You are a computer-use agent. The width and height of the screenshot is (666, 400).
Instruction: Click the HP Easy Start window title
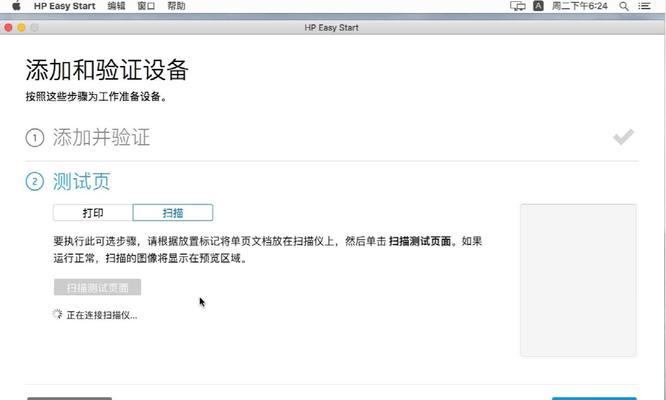[331, 28]
